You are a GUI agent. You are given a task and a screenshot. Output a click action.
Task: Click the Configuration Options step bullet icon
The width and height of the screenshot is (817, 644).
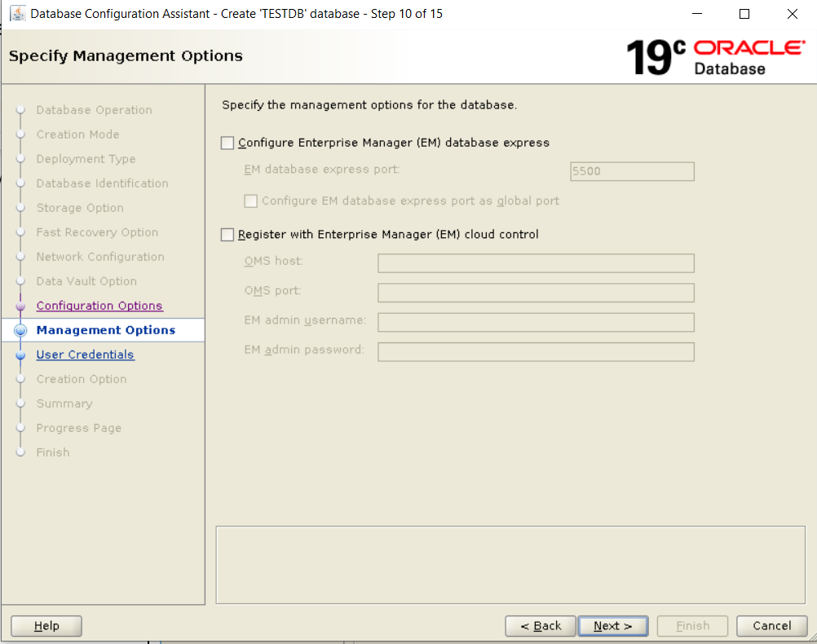tap(20, 307)
